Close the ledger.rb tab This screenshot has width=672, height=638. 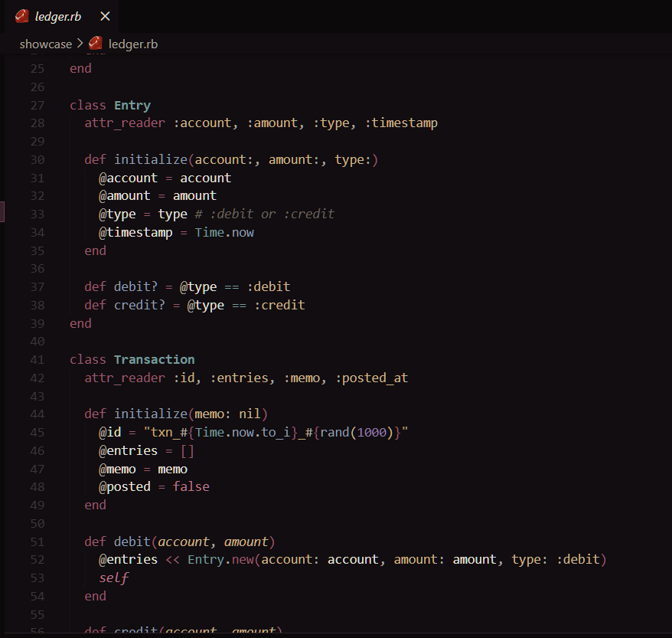pos(105,16)
